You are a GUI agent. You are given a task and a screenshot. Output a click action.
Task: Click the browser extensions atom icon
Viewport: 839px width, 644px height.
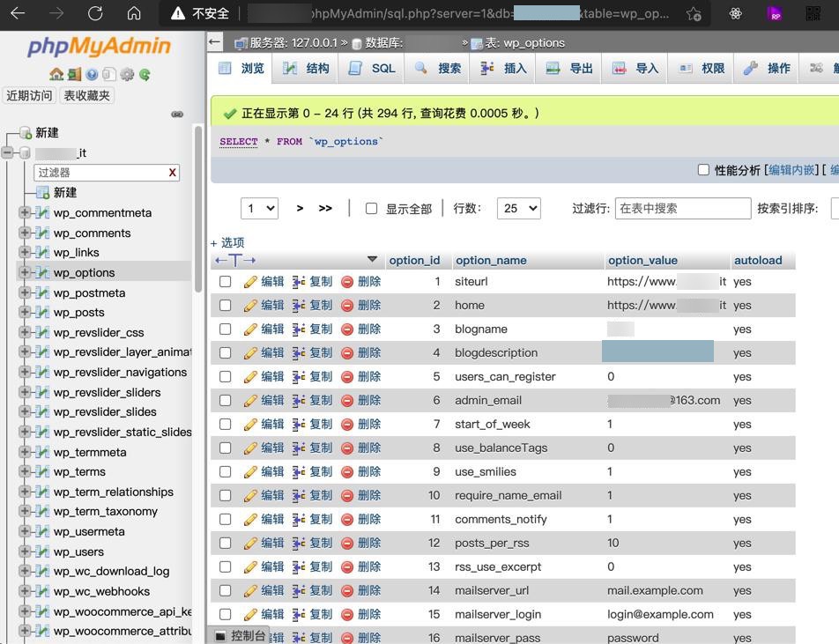click(x=736, y=13)
